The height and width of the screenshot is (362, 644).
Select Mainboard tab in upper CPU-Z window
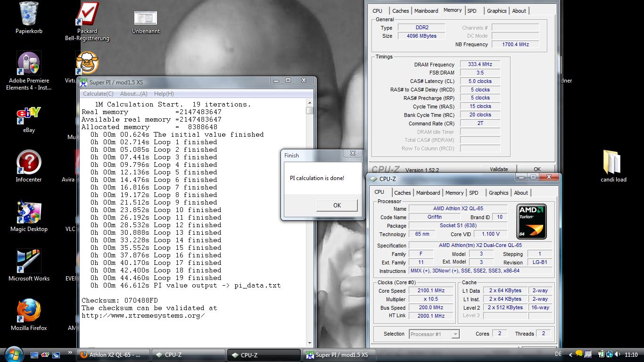(x=426, y=11)
